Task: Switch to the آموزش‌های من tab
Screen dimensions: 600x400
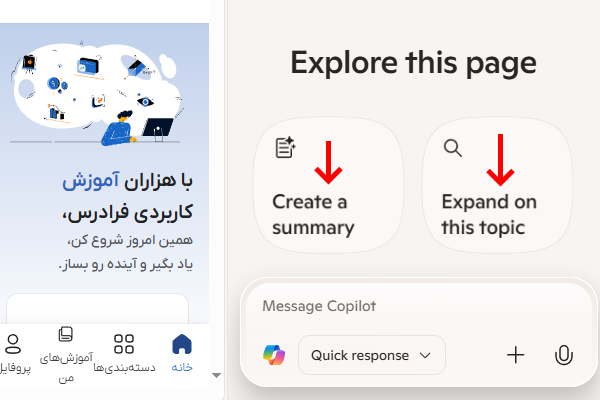Action: pyautogui.click(x=66, y=354)
